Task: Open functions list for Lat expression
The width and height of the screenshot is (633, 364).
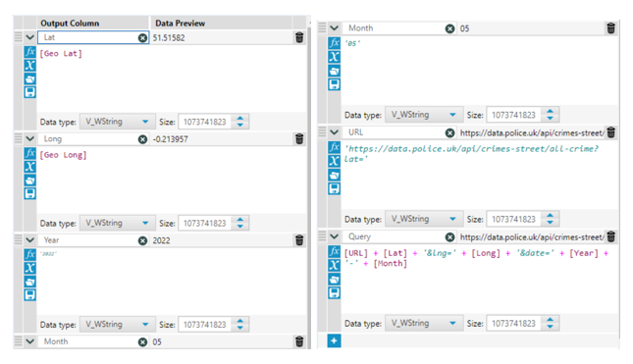Action: [29, 52]
